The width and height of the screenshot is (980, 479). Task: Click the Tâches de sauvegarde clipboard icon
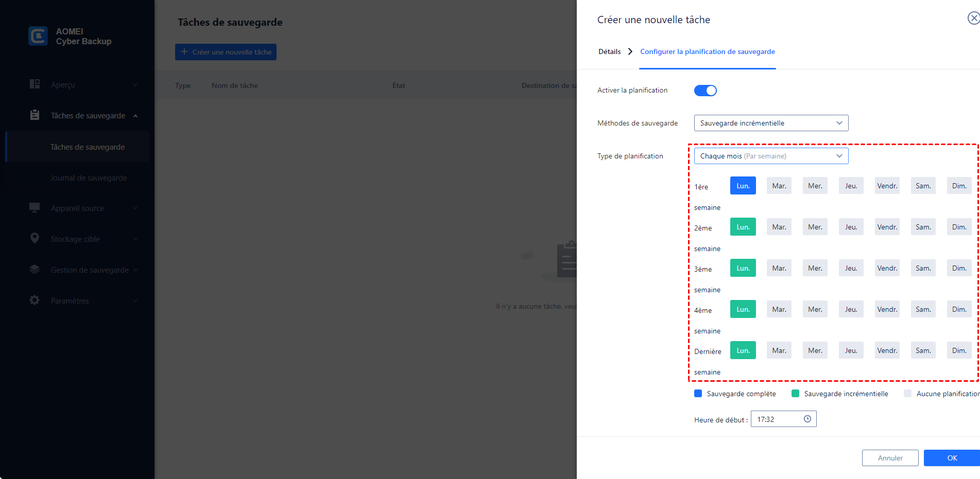point(35,115)
